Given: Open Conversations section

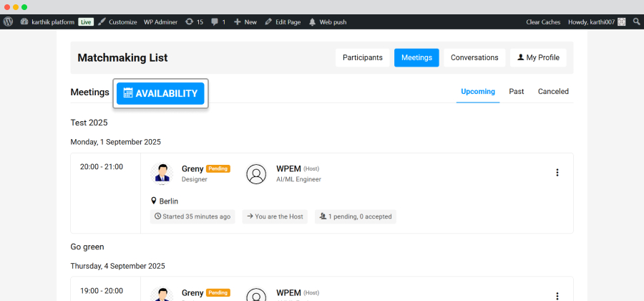Looking at the screenshot, I should (474, 57).
